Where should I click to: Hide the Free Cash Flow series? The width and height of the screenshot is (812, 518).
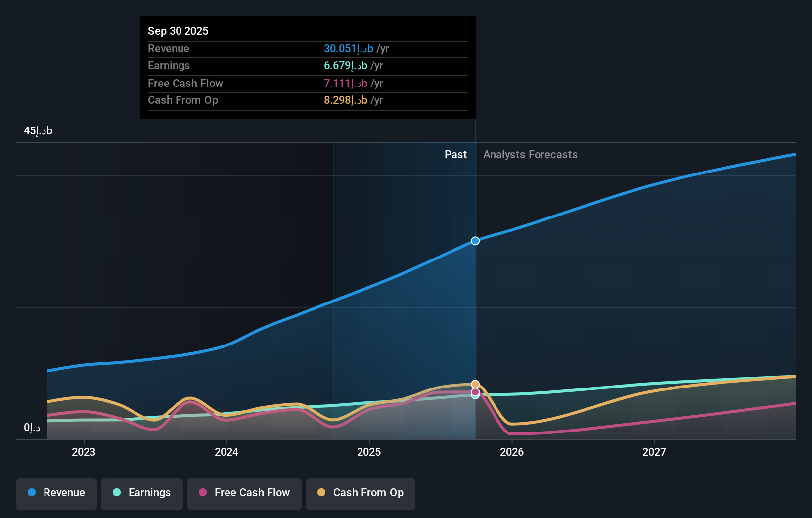click(244, 493)
